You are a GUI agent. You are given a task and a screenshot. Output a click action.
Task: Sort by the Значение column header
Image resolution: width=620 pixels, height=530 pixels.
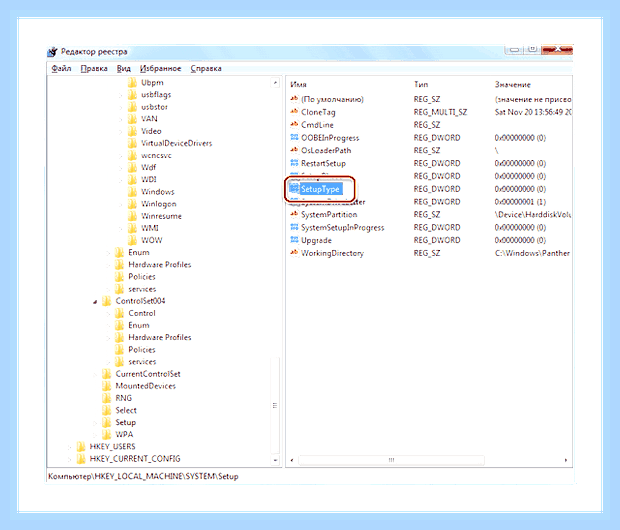point(513,85)
